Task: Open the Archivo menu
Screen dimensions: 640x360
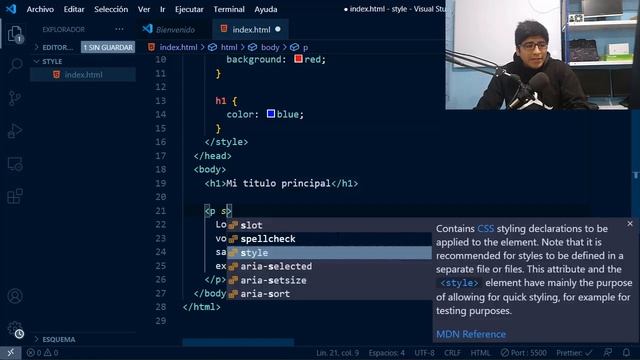Action: pos(40,9)
